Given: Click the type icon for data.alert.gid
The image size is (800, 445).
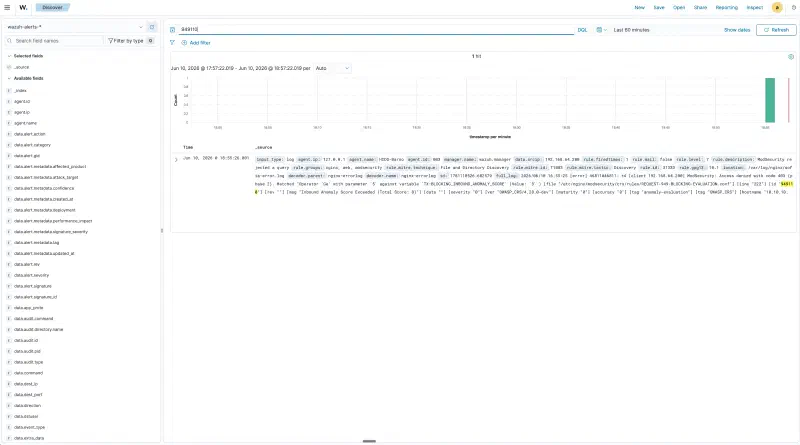Looking at the screenshot, I should coord(9,156).
